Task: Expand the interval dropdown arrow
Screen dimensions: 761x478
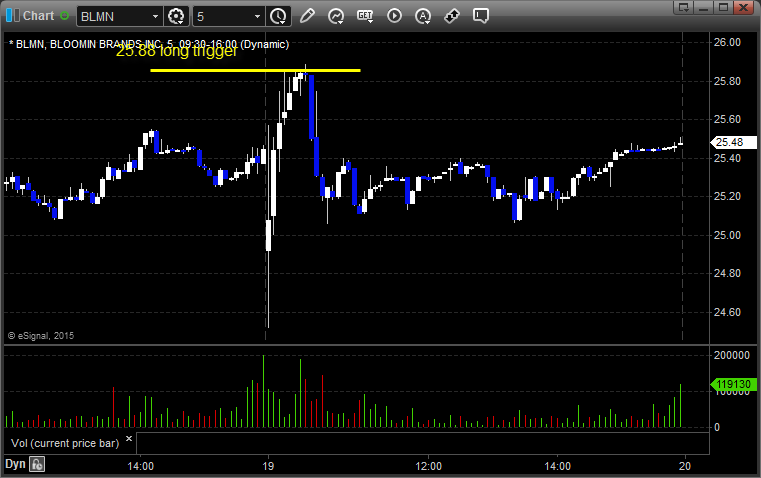Action: 258,16
